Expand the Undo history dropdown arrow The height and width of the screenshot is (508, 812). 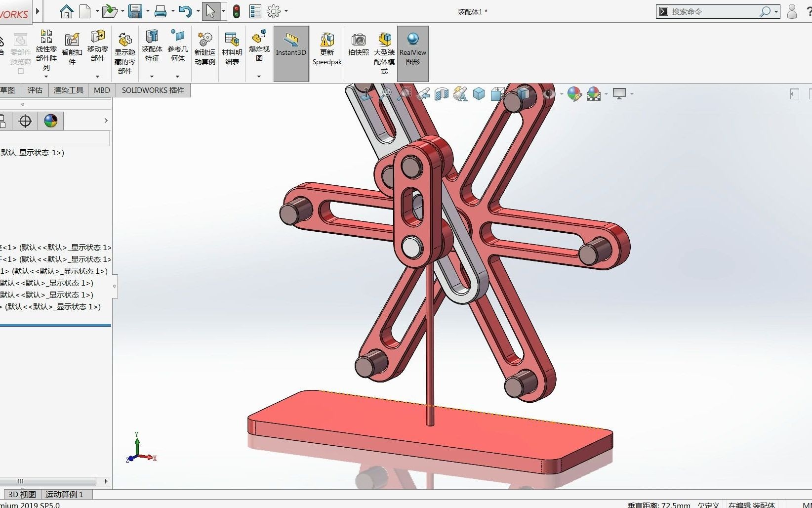(x=198, y=11)
